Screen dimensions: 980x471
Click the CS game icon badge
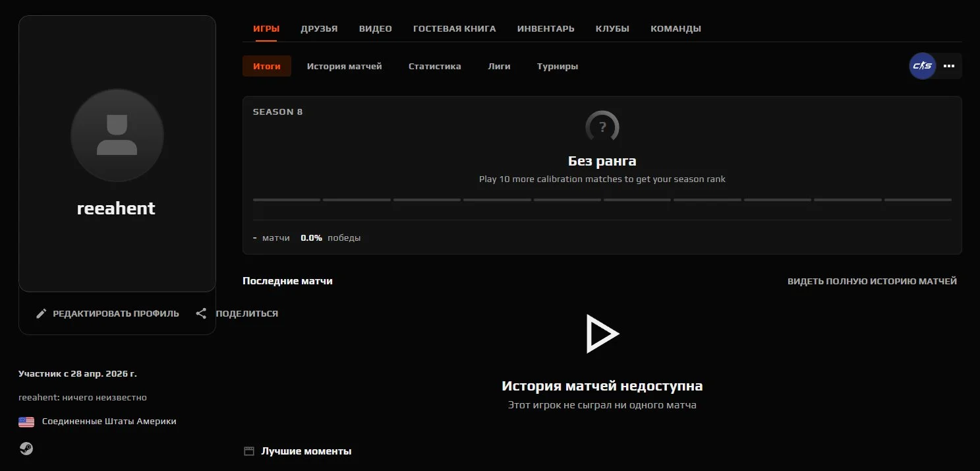click(923, 66)
